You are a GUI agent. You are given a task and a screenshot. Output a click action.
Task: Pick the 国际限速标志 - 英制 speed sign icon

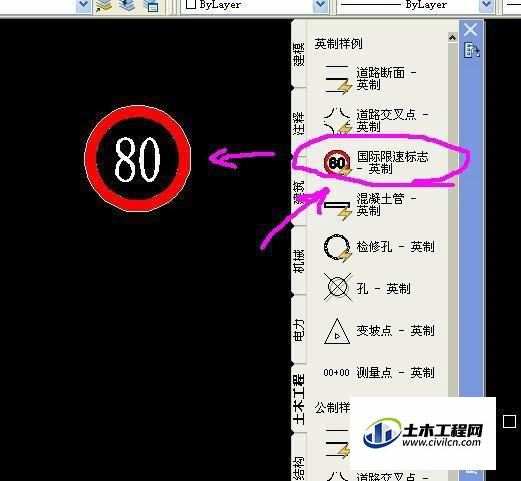click(x=337, y=163)
